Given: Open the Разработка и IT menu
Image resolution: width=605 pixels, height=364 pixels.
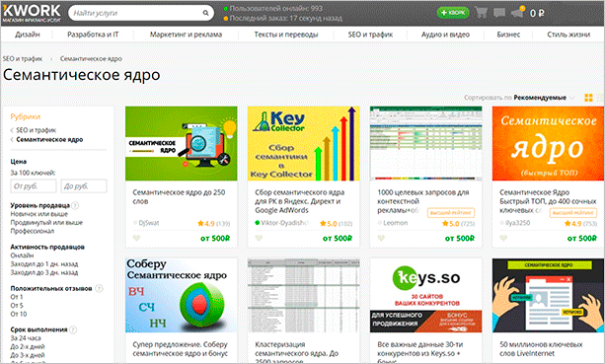Looking at the screenshot, I should pyautogui.click(x=93, y=35).
